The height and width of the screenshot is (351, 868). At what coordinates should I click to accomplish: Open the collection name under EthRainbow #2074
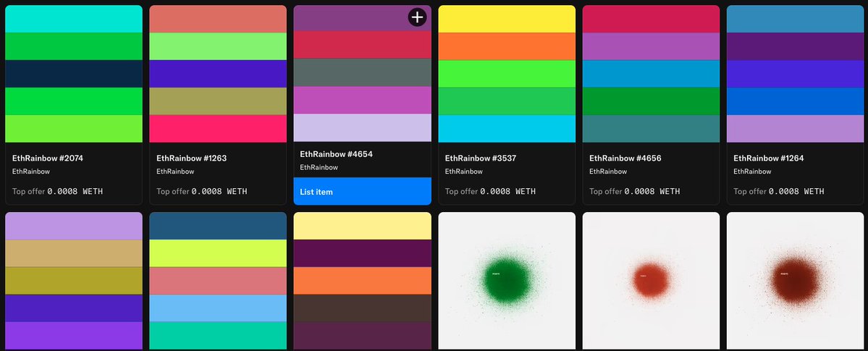click(x=31, y=172)
